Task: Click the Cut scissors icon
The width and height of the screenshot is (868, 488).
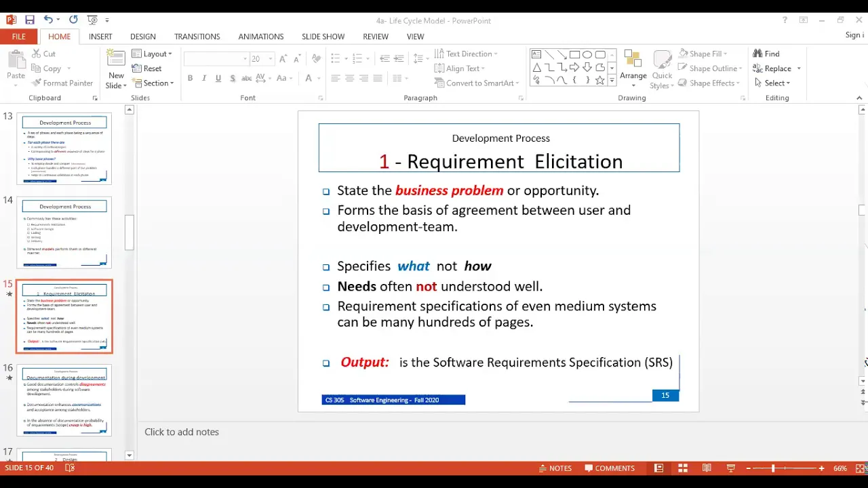Action: click(36, 54)
